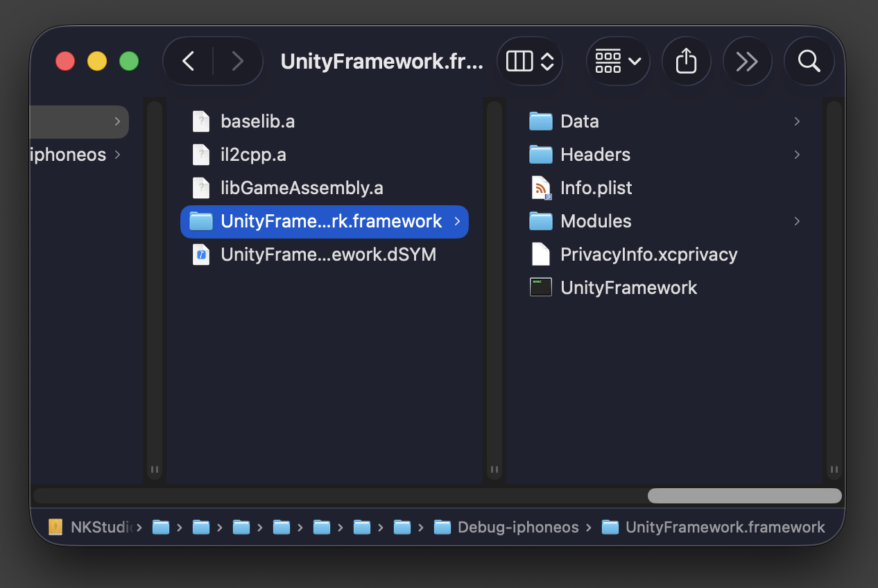Go forward with the forward arrow

click(238, 62)
